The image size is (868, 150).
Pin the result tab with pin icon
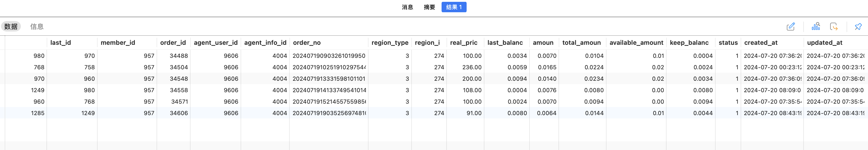pyautogui.click(x=858, y=27)
